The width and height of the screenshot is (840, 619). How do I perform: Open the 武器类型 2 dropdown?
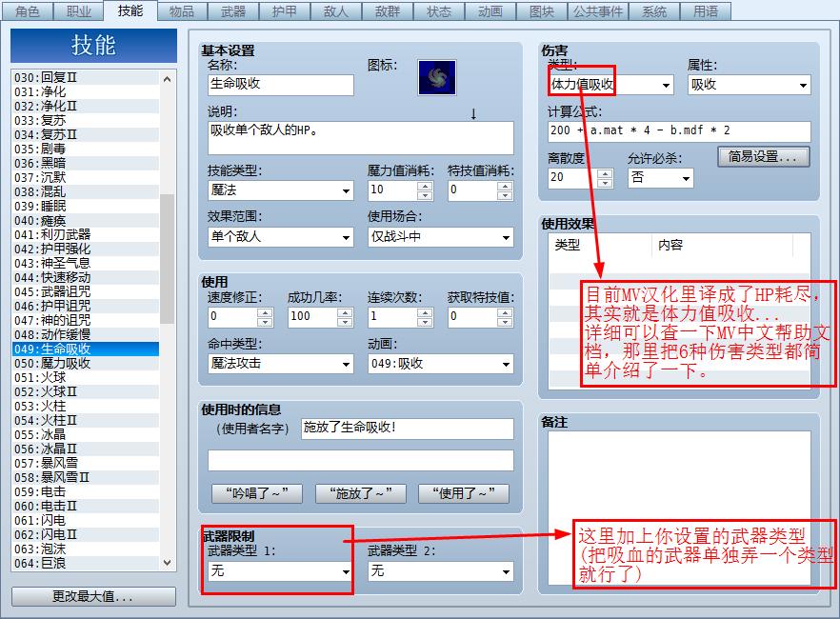pyautogui.click(x=440, y=571)
